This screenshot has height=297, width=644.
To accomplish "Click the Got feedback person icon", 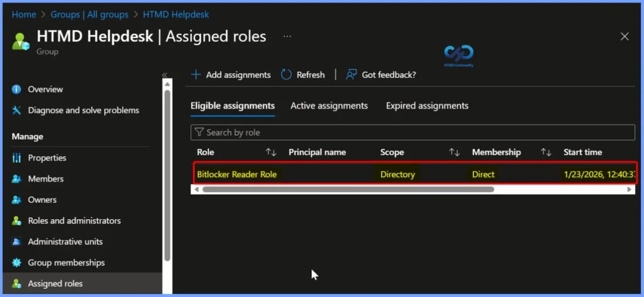I will click(351, 75).
